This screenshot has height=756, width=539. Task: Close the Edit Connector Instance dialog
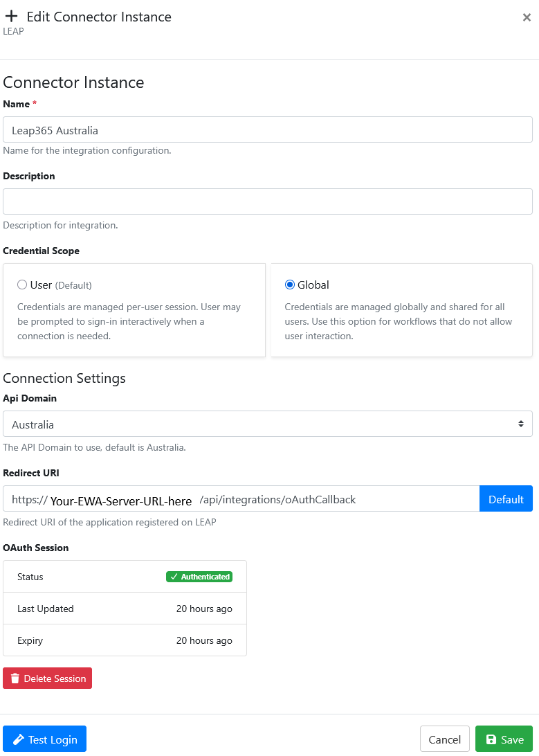[527, 17]
